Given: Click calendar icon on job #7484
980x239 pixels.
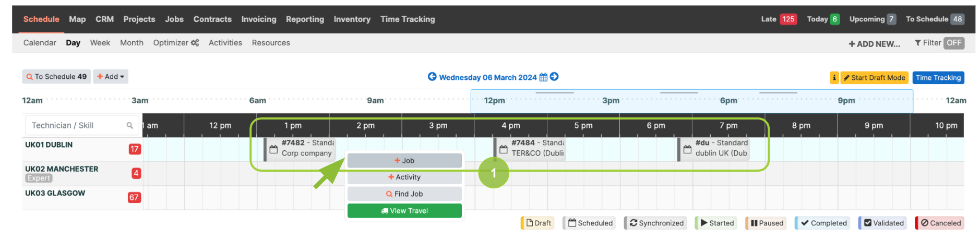Looking at the screenshot, I should click(x=504, y=150).
